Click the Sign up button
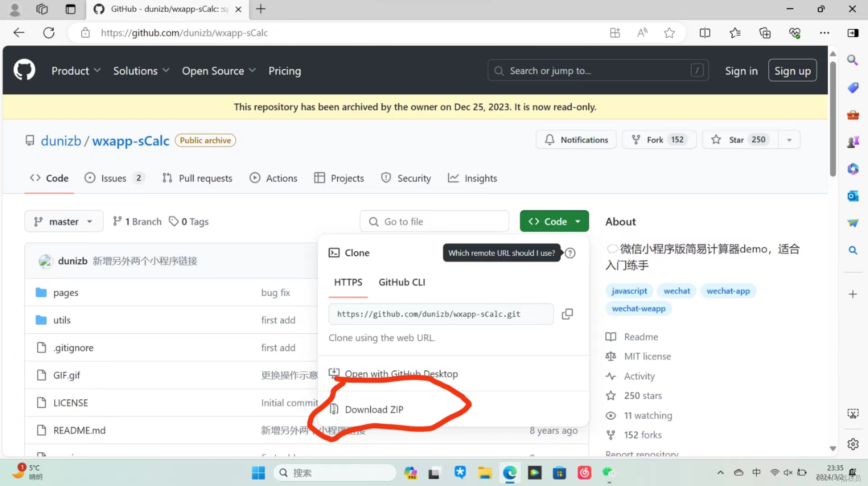 792,70
